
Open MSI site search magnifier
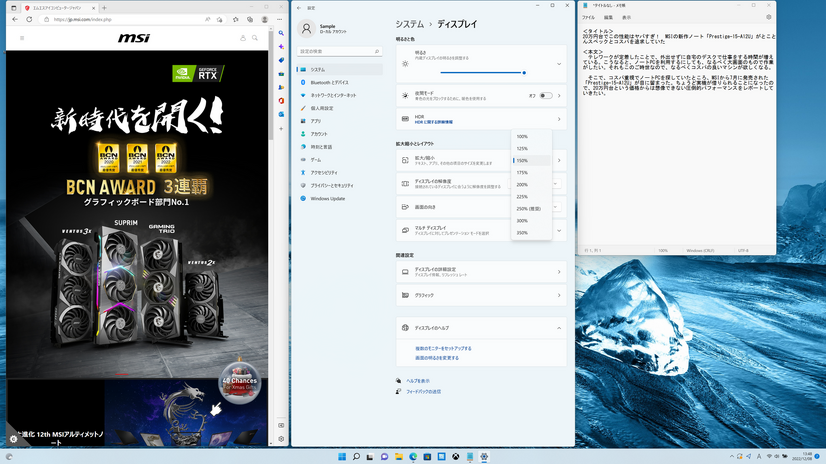point(255,38)
